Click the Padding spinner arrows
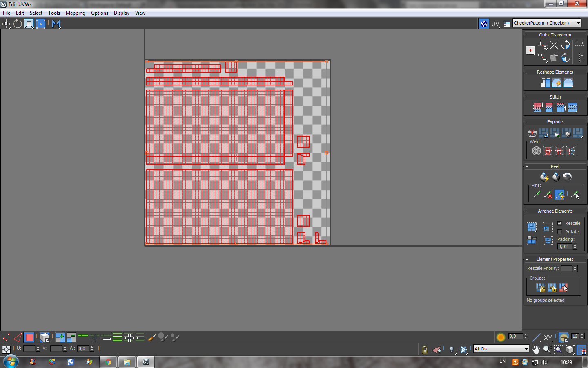The width and height of the screenshot is (588, 368). [x=575, y=247]
